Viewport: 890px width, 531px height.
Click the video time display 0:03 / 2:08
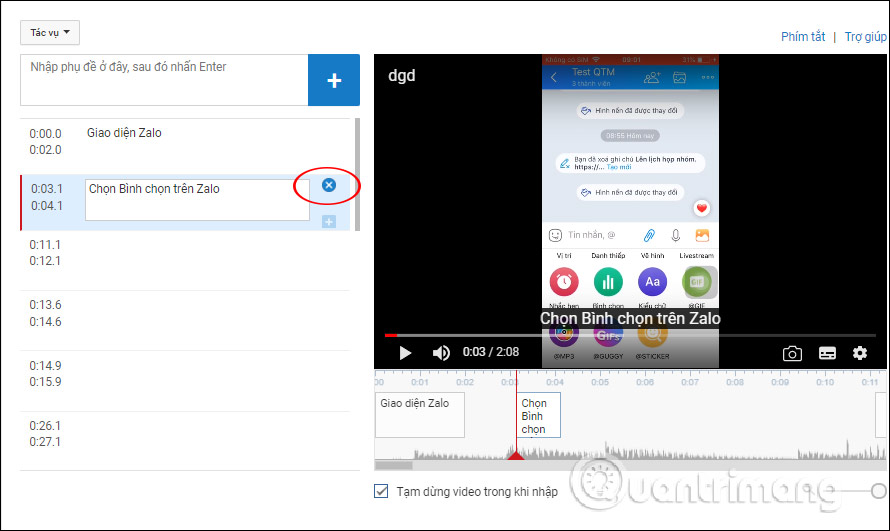click(490, 352)
